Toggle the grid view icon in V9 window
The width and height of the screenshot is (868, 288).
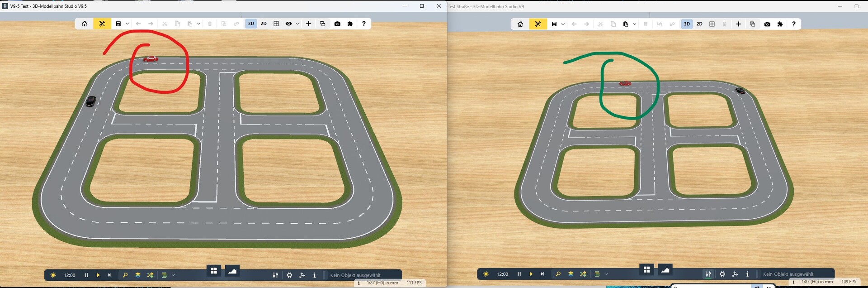pyautogui.click(x=712, y=24)
